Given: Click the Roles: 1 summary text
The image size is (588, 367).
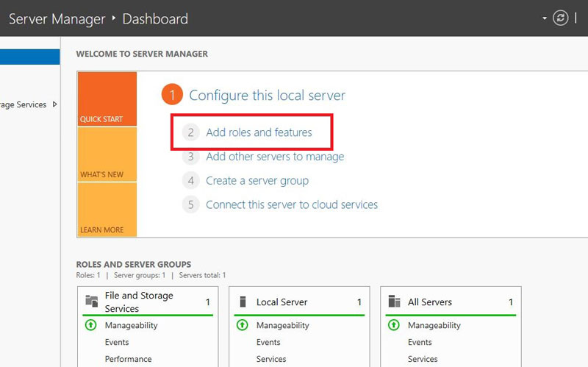Looking at the screenshot, I should click(x=88, y=275).
